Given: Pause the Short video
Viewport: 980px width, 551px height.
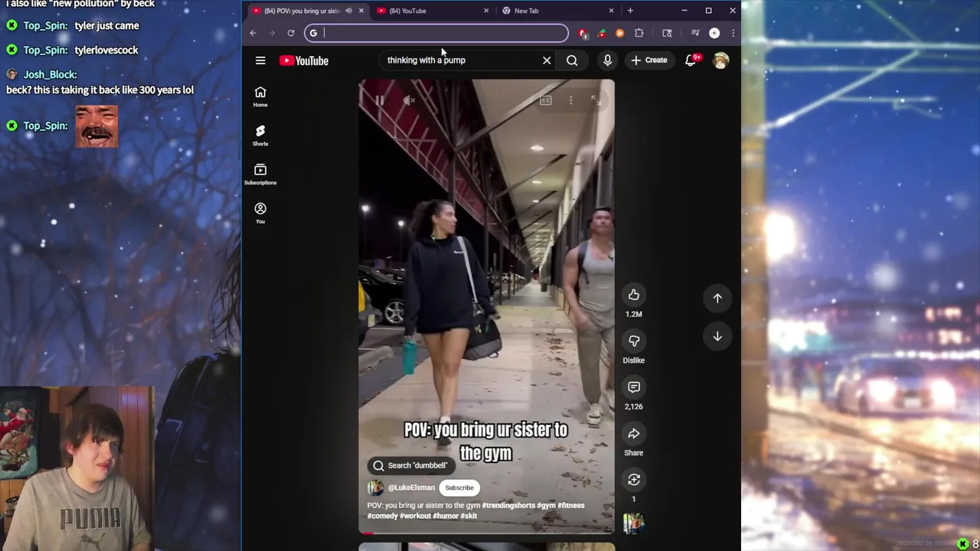Looking at the screenshot, I should tap(380, 100).
